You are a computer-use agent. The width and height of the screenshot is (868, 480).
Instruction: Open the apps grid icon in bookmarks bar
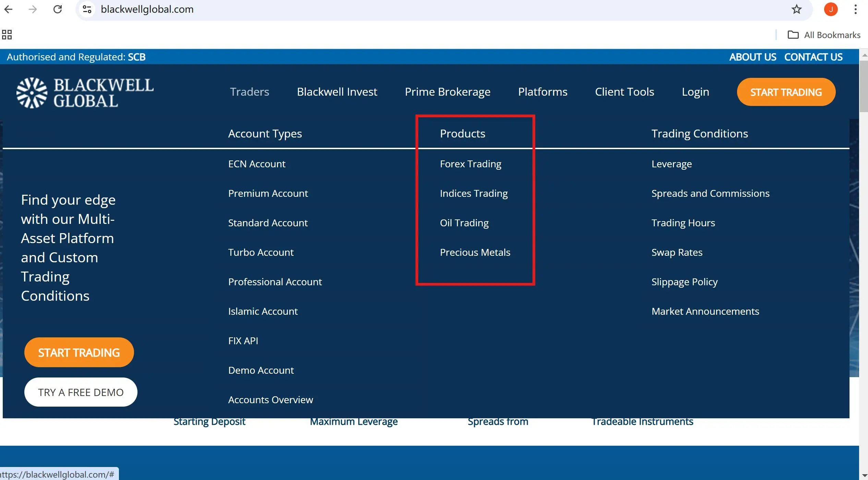(7, 35)
